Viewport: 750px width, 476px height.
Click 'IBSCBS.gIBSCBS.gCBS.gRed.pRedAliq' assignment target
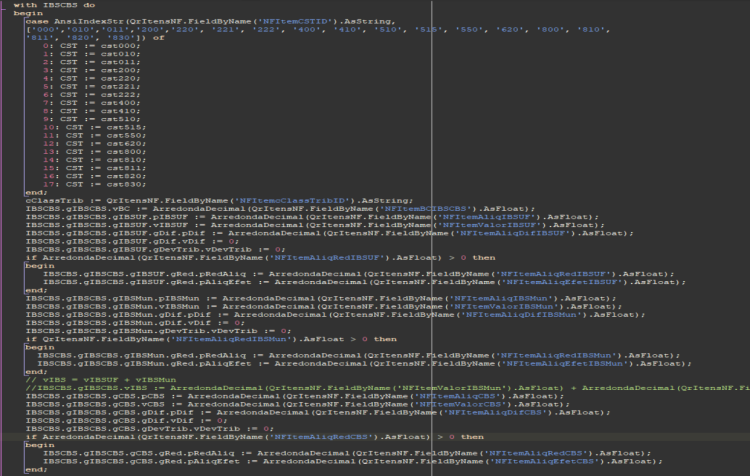[139, 453]
